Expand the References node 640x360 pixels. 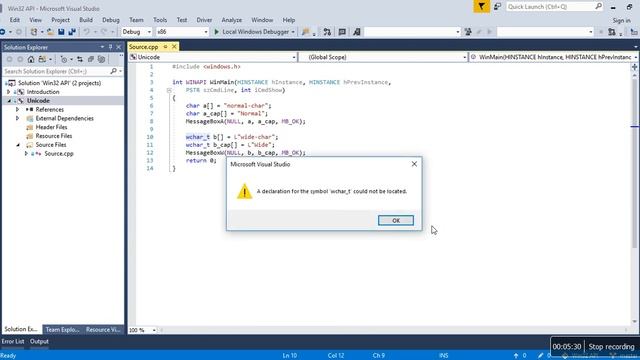(18, 109)
